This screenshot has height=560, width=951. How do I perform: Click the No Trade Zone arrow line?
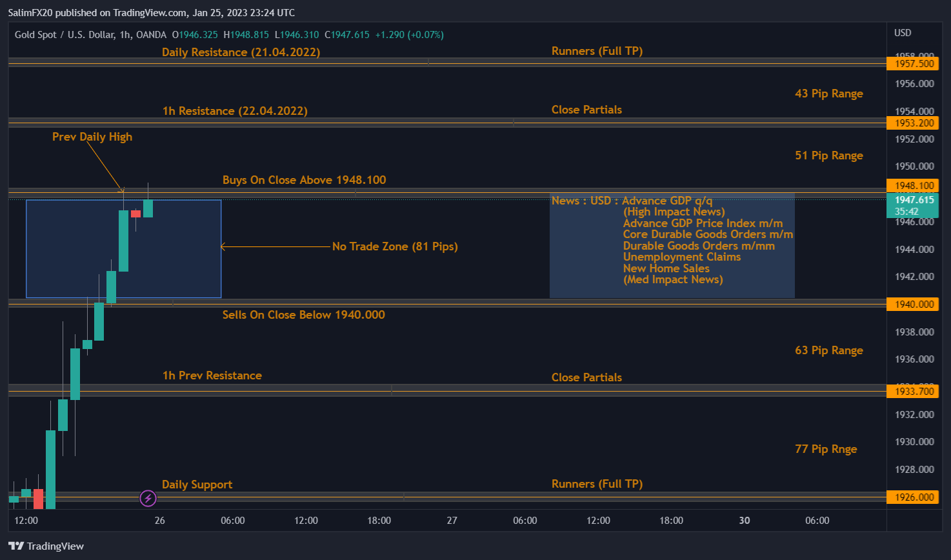(275, 246)
